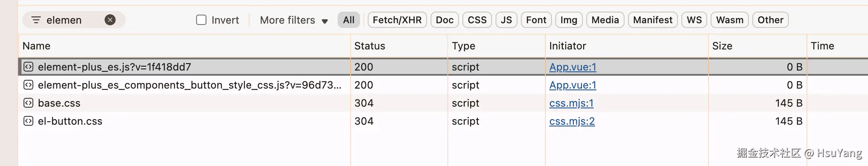Filter requests by Img

pyautogui.click(x=569, y=20)
